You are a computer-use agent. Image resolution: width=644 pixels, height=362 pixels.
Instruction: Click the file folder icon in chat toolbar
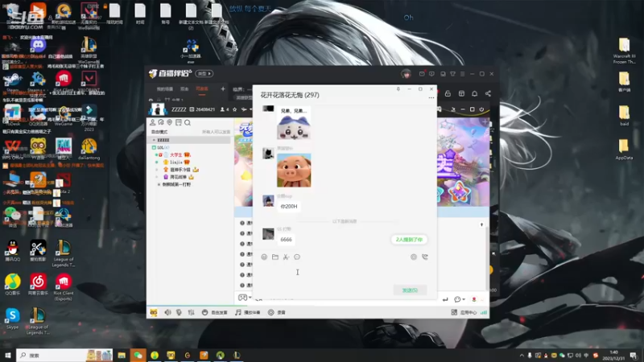click(275, 257)
